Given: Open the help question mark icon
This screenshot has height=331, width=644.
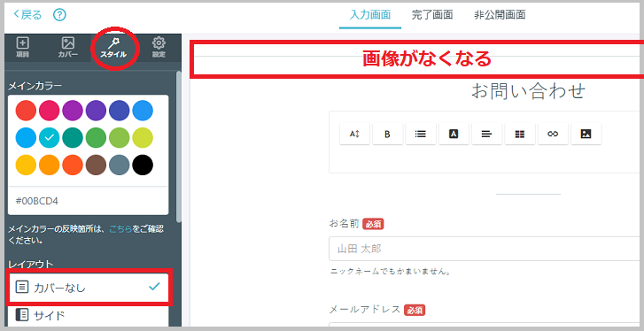Looking at the screenshot, I should click(59, 15).
